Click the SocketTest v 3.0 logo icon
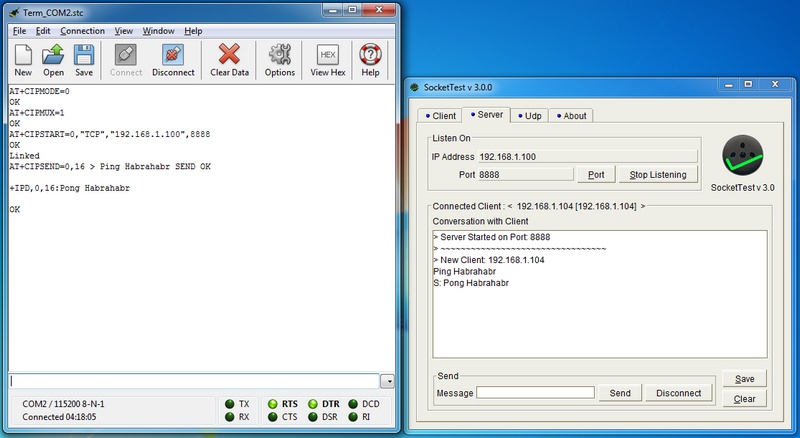This screenshot has height=438, width=800. [x=742, y=156]
